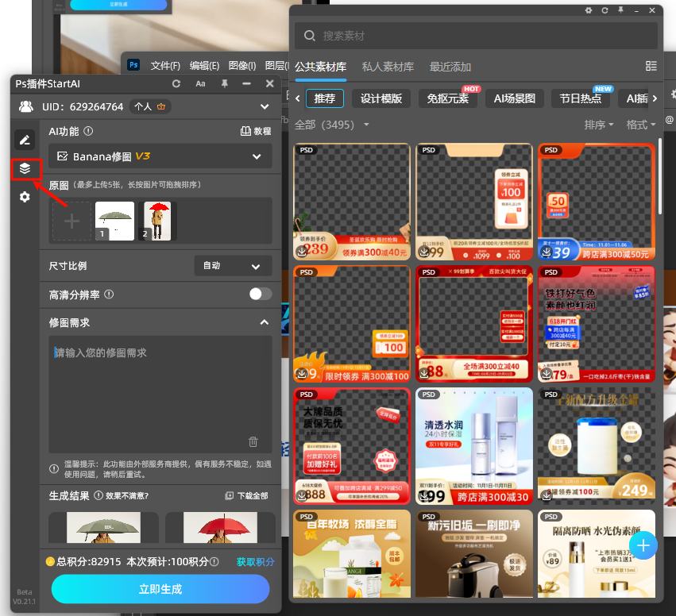The image size is (676, 616).
Task: Click the blue plus floating button
Action: [643, 545]
